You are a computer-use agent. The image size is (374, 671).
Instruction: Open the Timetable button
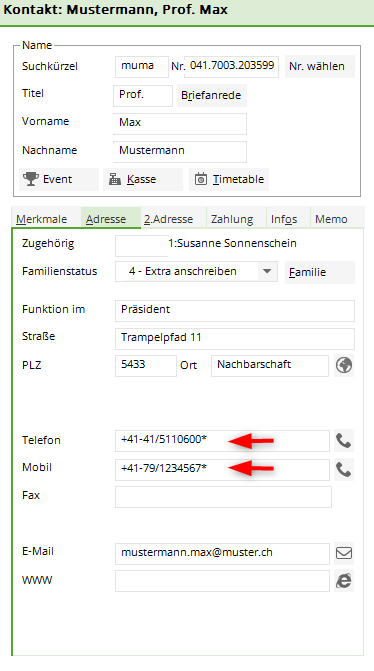pos(229,179)
